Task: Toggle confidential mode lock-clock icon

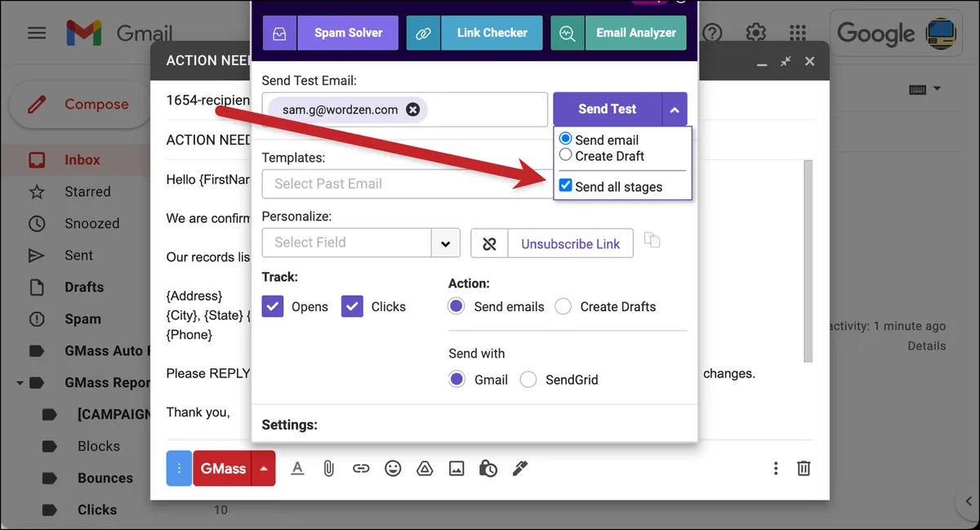Action: 488,468
